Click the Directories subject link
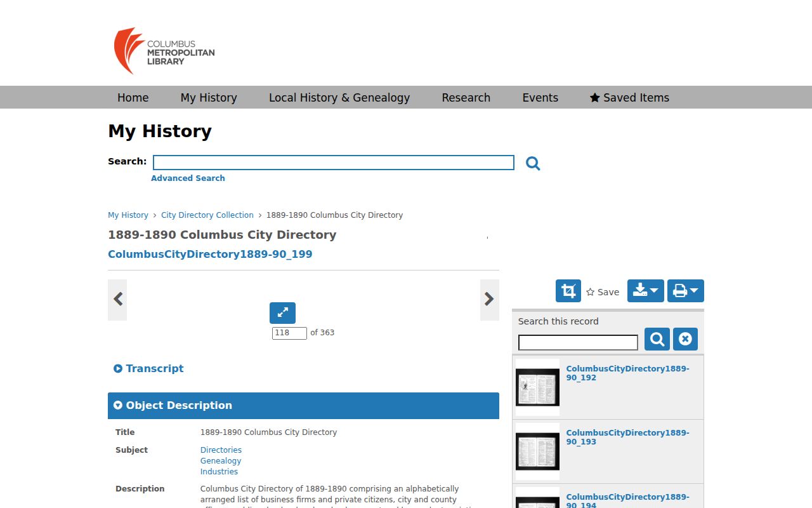The image size is (812, 508). pos(221,450)
